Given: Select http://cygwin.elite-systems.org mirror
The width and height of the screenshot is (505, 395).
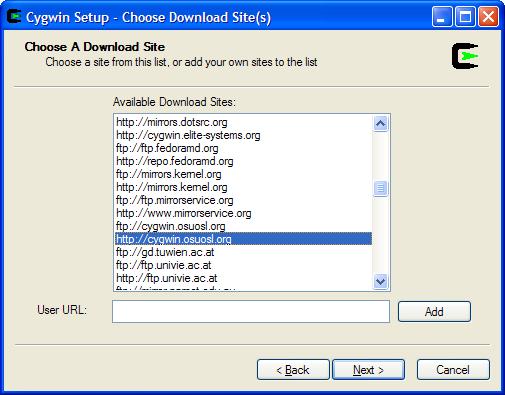Looking at the screenshot, I should 244,135.
